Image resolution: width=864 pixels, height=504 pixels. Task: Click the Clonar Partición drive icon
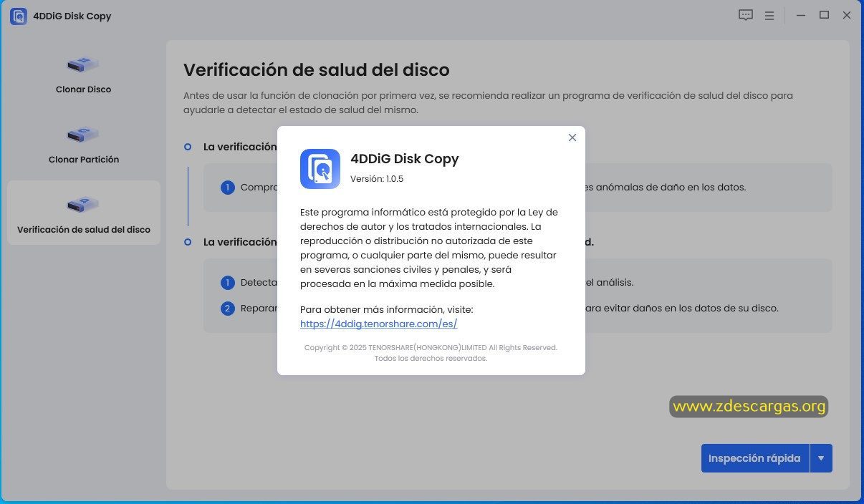coord(83,134)
